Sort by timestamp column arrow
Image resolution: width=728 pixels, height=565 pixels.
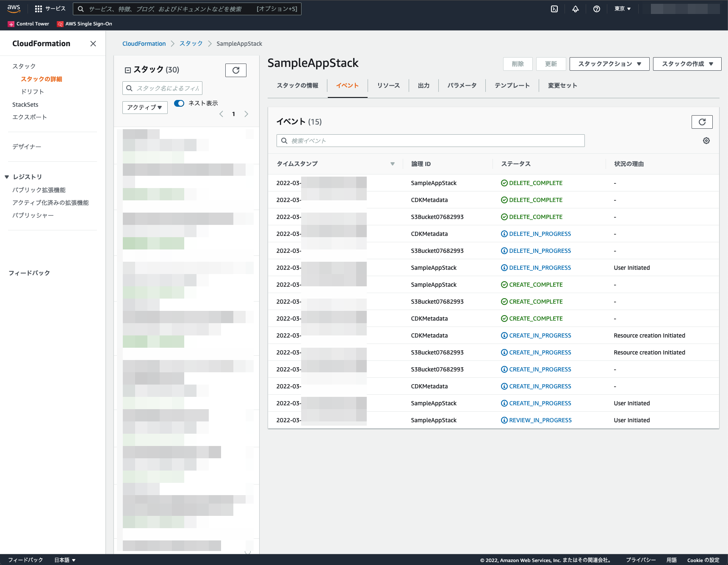(393, 164)
